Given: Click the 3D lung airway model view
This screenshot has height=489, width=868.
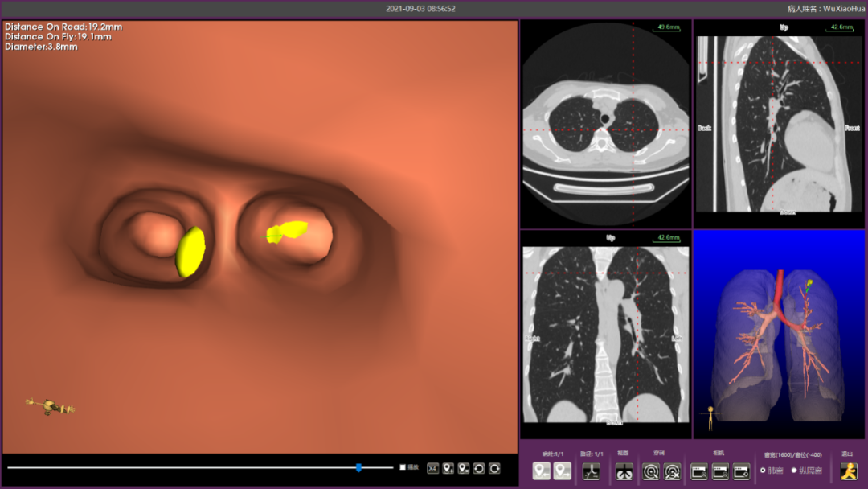Looking at the screenshot, I should tap(779, 335).
